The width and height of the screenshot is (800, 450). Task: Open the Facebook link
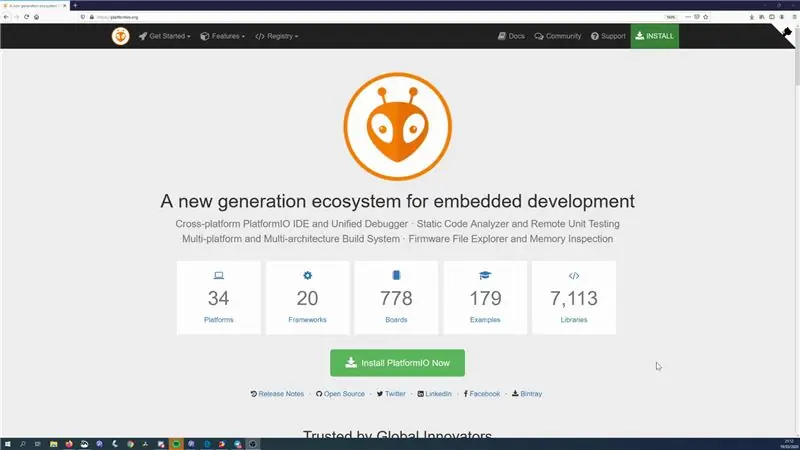point(482,394)
